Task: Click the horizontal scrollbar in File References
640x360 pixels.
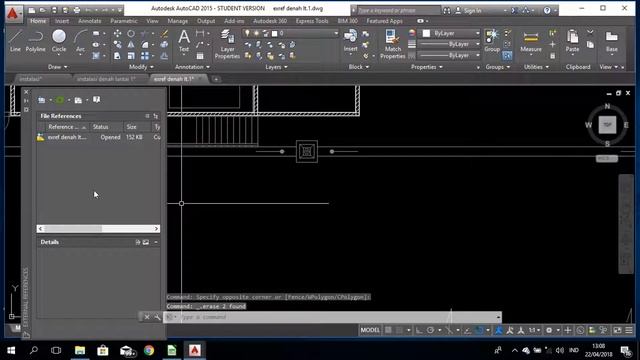Action: point(98,229)
